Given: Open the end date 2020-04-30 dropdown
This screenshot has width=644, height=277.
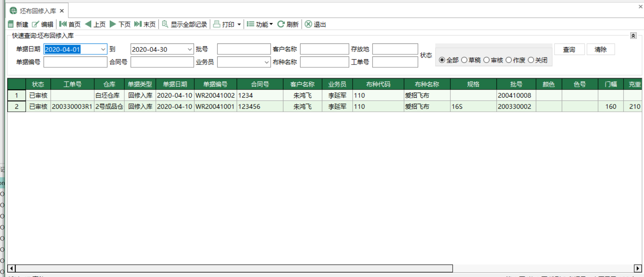Looking at the screenshot, I should 190,49.
